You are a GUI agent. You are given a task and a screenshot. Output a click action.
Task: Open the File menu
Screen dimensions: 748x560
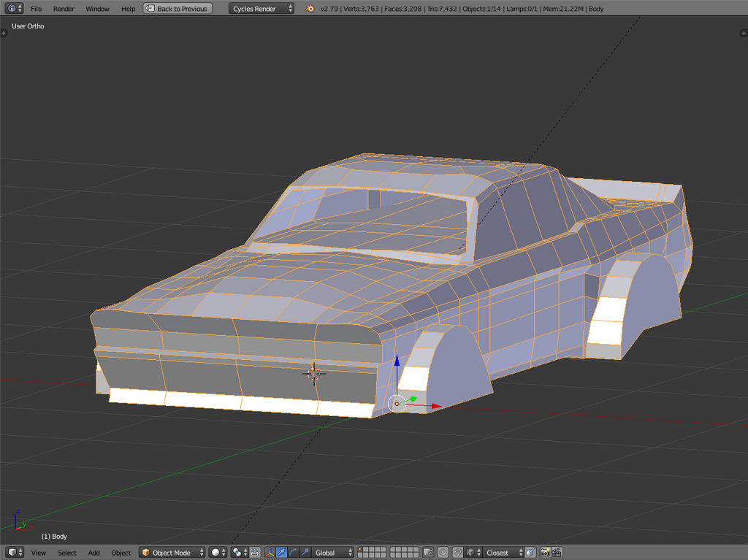click(x=36, y=9)
